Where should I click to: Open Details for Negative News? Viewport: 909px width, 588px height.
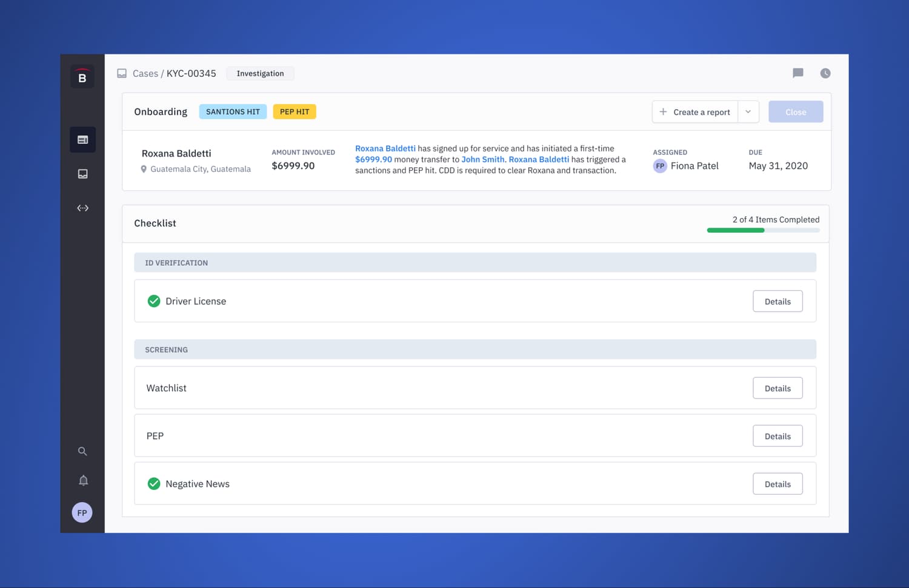pyautogui.click(x=777, y=484)
